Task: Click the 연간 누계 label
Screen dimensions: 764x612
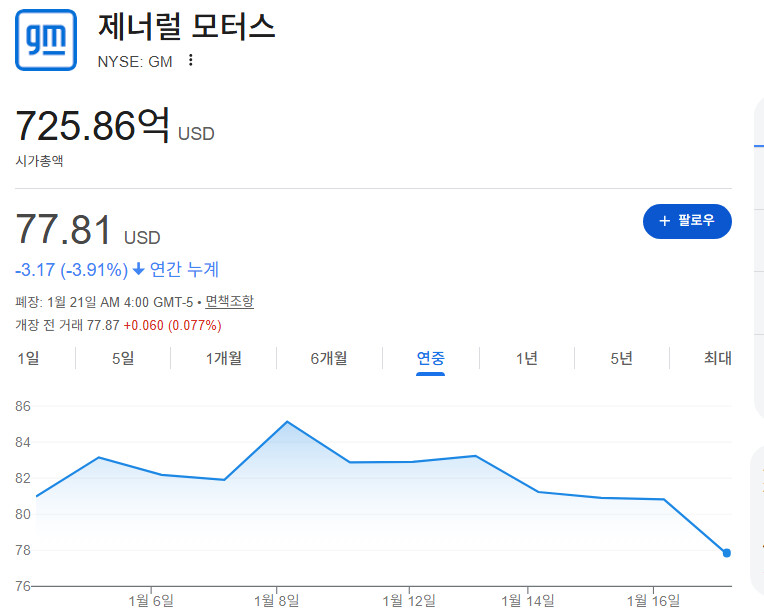Action: coord(184,269)
